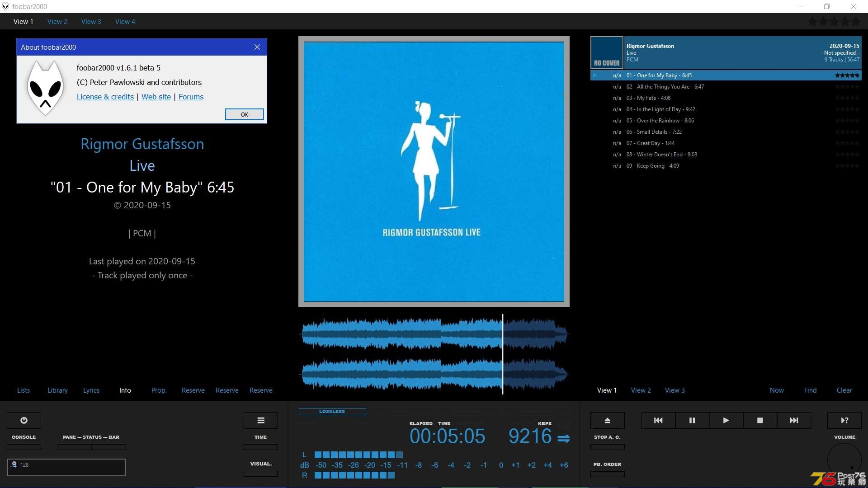This screenshot has width=868, height=488.
Task: Click the search magnifier icon in the search box
Action: [x=14, y=465]
